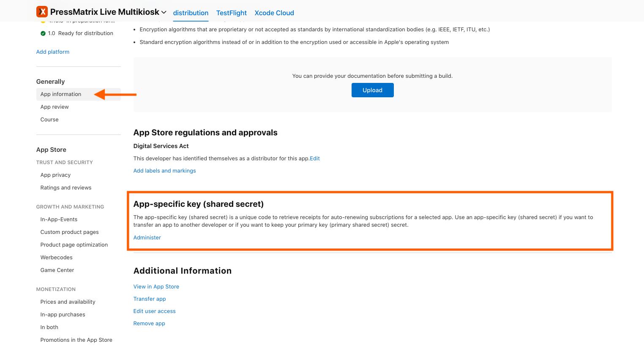Click the Additional Information heading
This screenshot has height=357, width=644.
[x=183, y=271]
